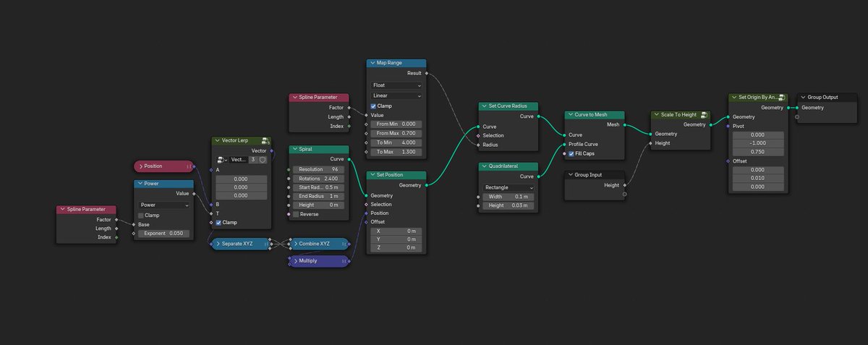Image resolution: width=868 pixels, height=345 pixels.
Task: Click the user count 3 button in Vector Lerp
Action: 253,160
